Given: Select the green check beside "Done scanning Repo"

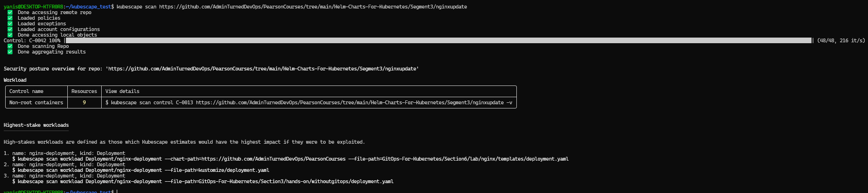Looking at the screenshot, I should pos(10,46).
